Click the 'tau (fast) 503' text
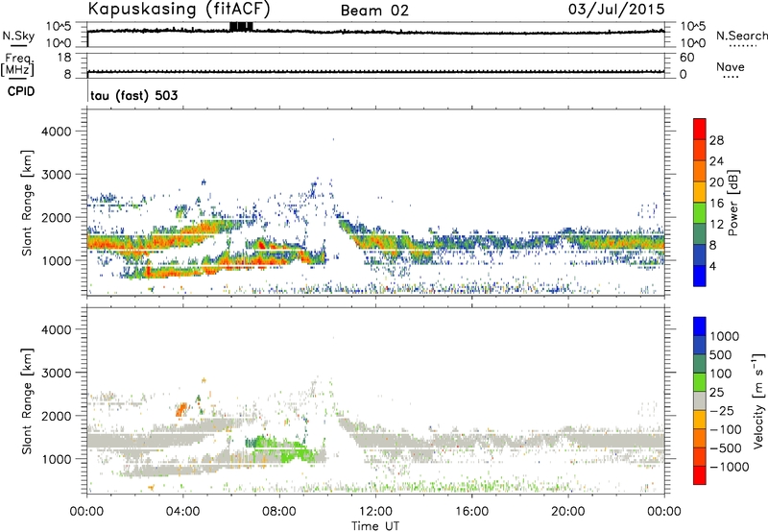The image size is (768, 532). (134, 95)
